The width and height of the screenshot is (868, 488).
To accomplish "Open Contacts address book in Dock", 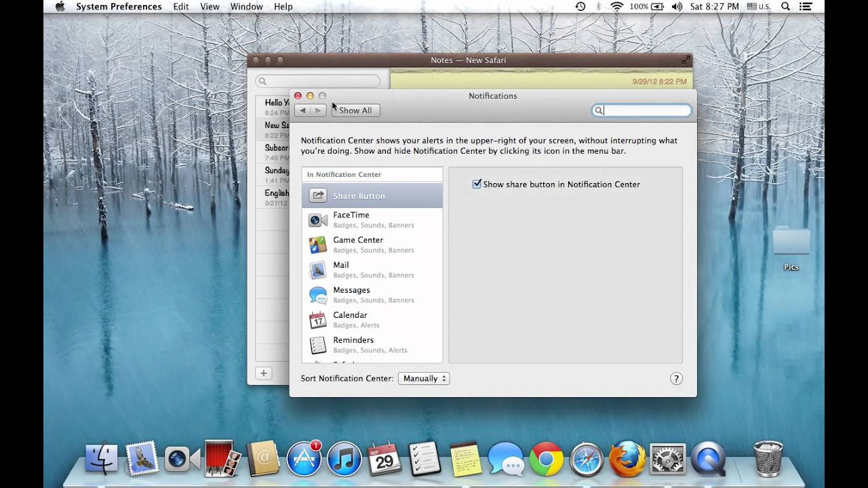I will coord(263,459).
